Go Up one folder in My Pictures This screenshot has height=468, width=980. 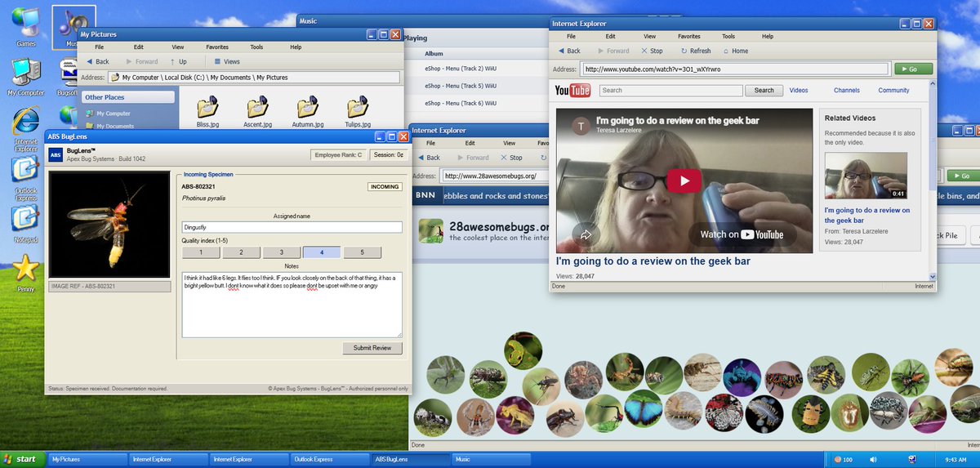tap(178, 61)
